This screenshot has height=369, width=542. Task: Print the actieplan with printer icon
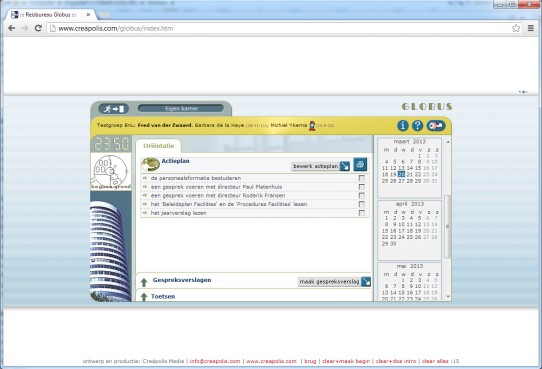click(x=360, y=164)
